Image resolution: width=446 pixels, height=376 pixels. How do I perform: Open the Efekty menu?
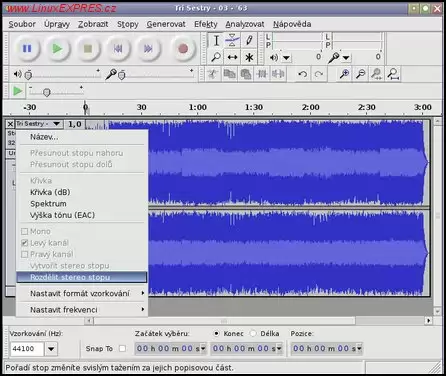(206, 24)
